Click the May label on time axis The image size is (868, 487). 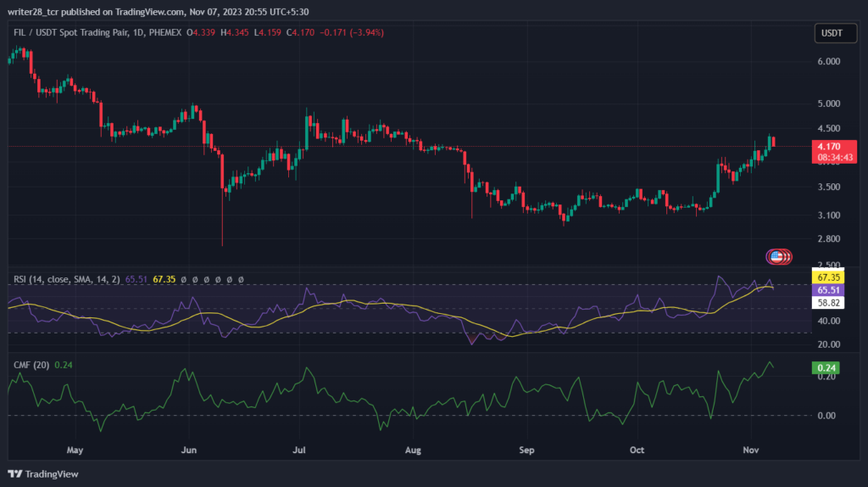point(75,450)
